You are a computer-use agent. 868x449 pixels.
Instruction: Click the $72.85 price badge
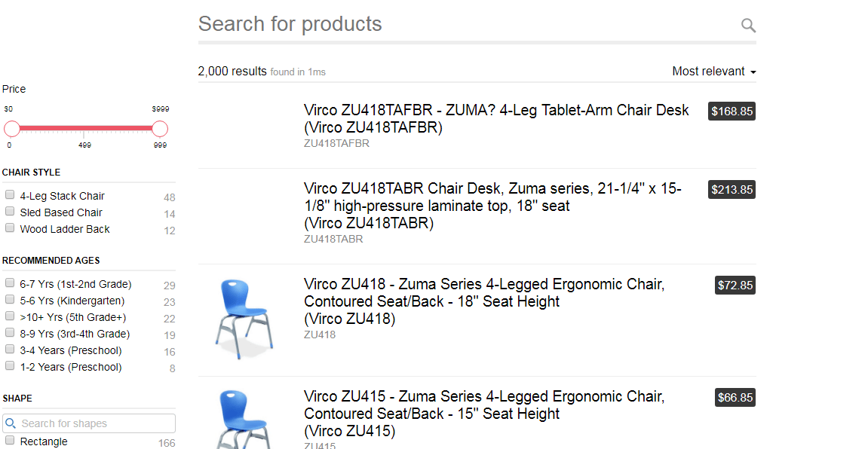(x=735, y=286)
